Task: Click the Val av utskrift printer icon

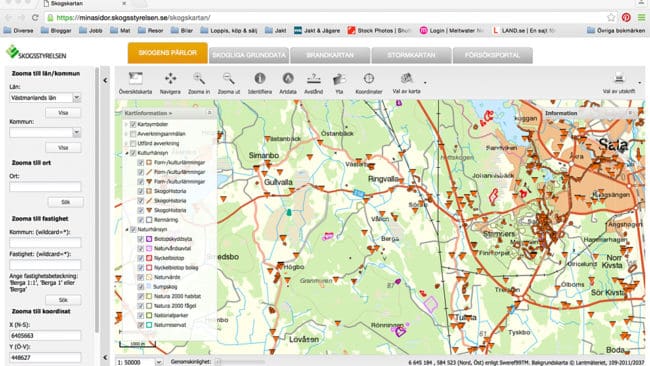Action: [x=619, y=78]
